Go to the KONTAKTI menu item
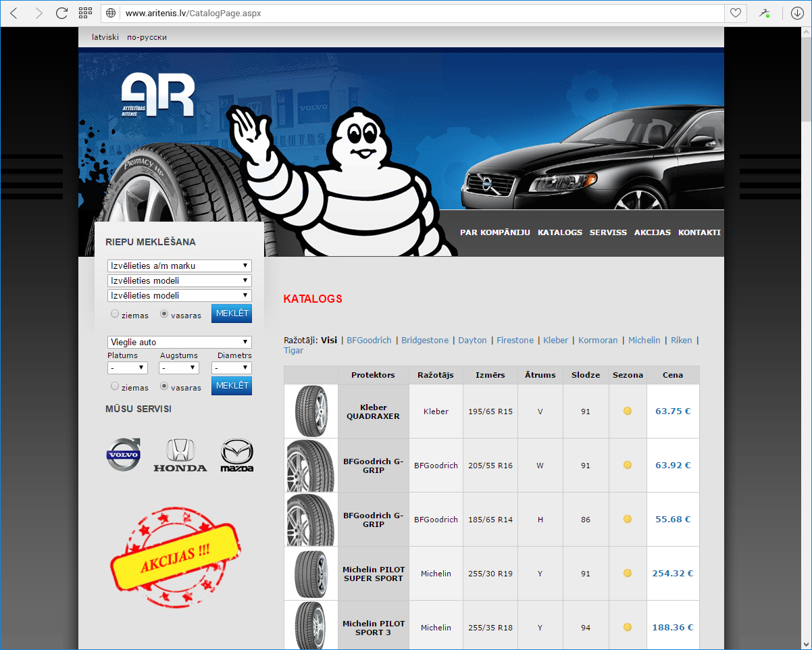Image resolution: width=812 pixels, height=650 pixels. pyautogui.click(x=699, y=232)
